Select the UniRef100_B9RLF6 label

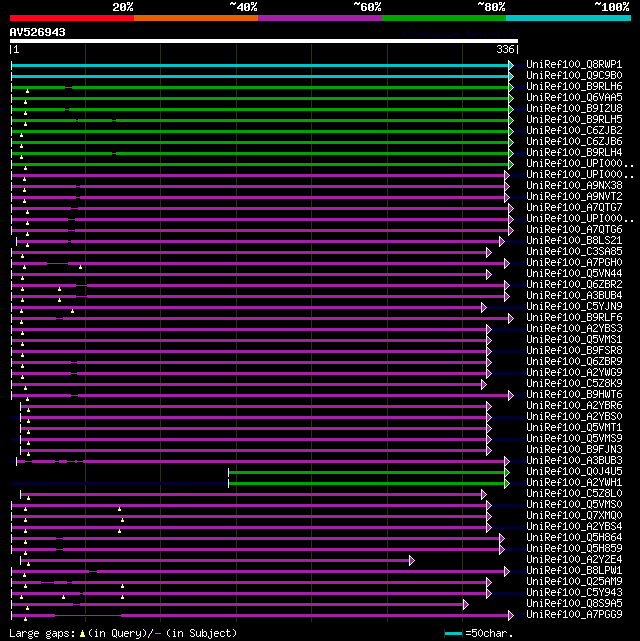[x=574, y=318]
